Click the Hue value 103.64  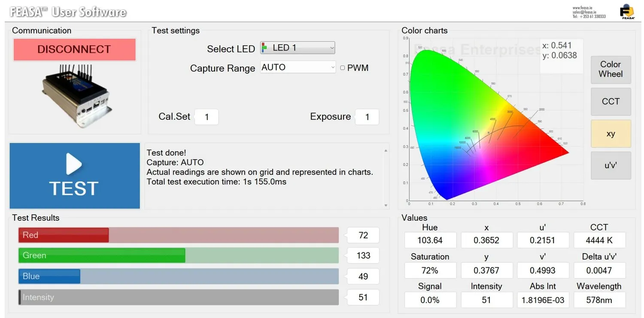430,240
